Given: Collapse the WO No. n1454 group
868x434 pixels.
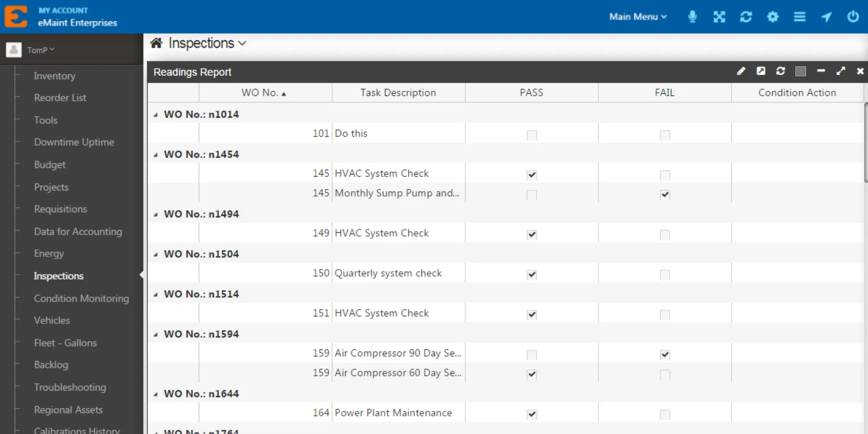Looking at the screenshot, I should click(x=155, y=155).
